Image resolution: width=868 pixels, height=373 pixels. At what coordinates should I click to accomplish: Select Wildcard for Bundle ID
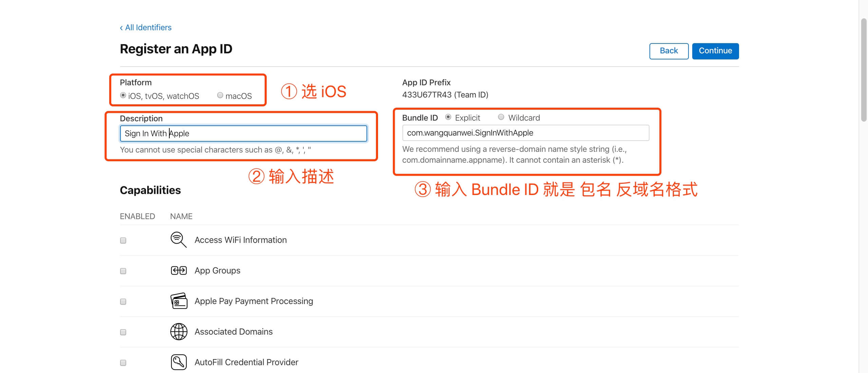(x=501, y=117)
